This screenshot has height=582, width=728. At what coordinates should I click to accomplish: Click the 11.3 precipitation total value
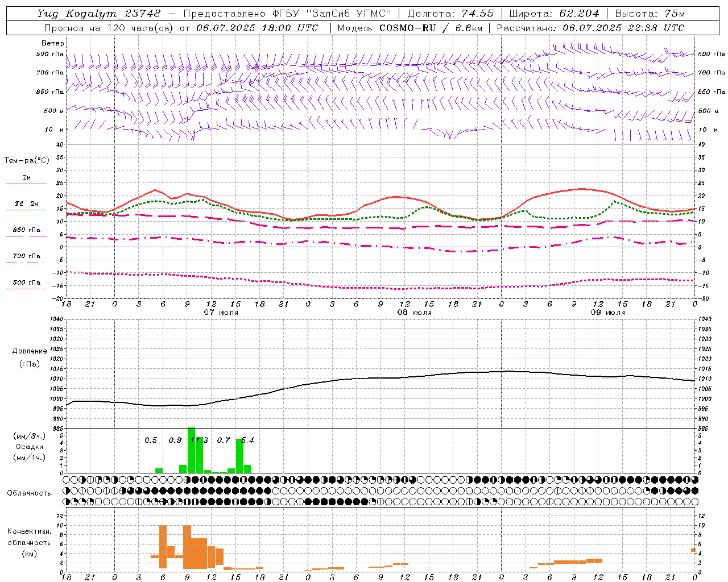[199, 440]
